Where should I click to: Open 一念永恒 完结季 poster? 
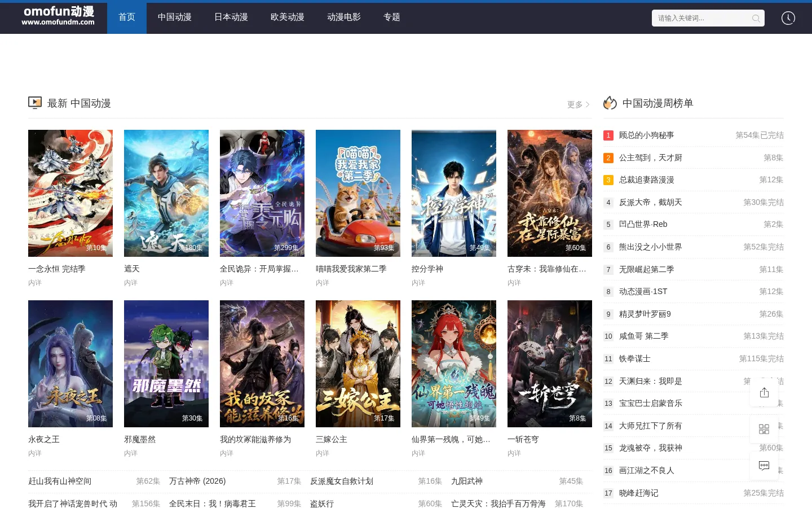coord(70,193)
